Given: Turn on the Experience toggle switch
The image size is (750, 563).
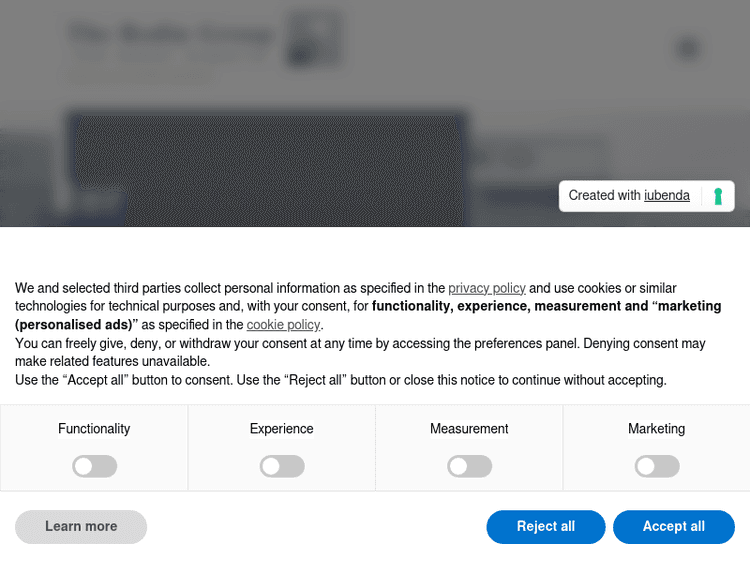Looking at the screenshot, I should 282,466.
